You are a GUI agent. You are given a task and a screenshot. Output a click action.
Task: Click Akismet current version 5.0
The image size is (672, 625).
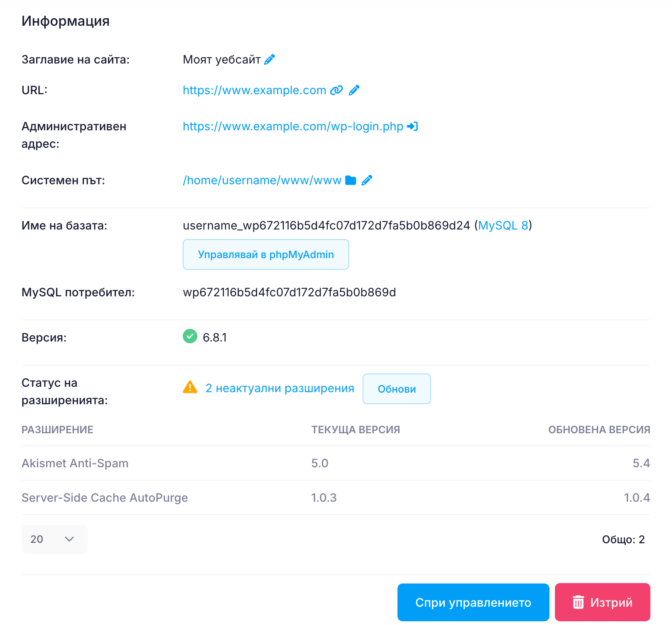320,463
